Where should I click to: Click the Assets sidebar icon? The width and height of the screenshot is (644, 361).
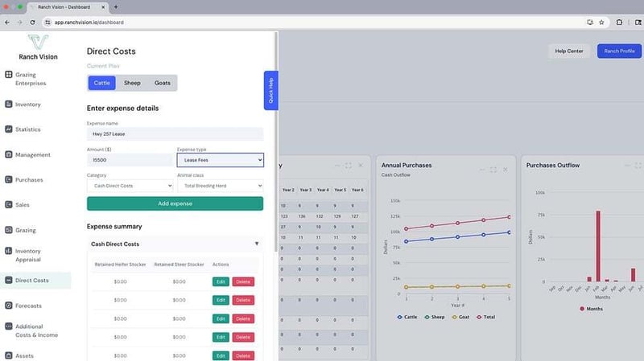tap(9, 355)
